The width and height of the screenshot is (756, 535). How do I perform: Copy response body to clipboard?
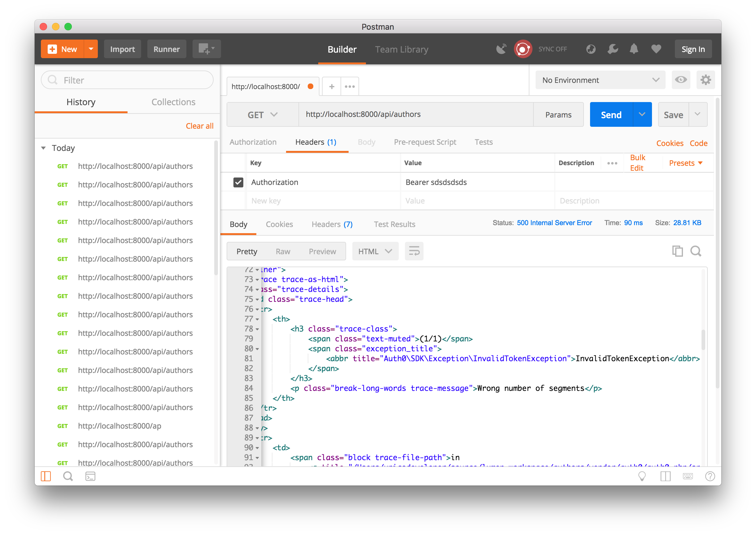click(x=677, y=251)
